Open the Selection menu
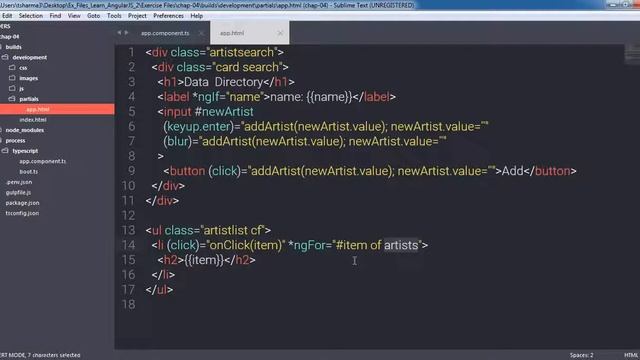The height and width of the screenshot is (360, 640). [31, 16]
